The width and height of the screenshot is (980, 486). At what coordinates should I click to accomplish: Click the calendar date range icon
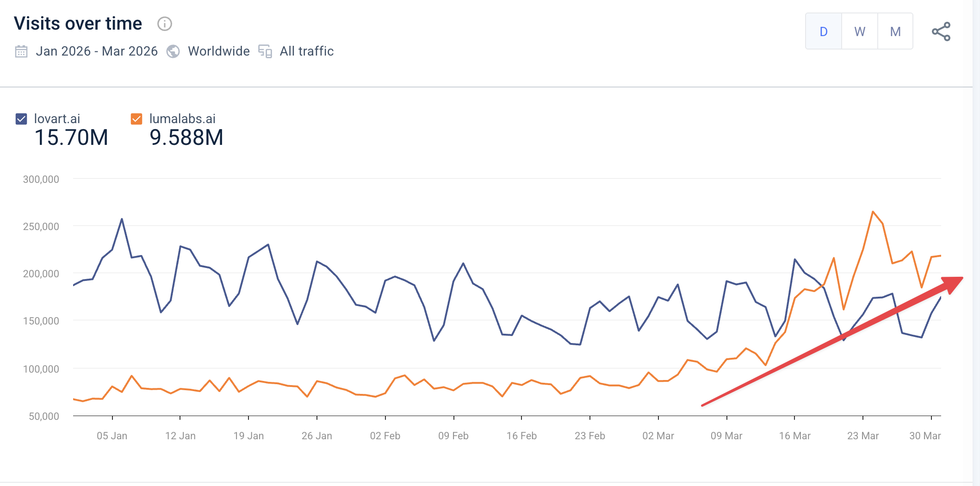(21, 51)
